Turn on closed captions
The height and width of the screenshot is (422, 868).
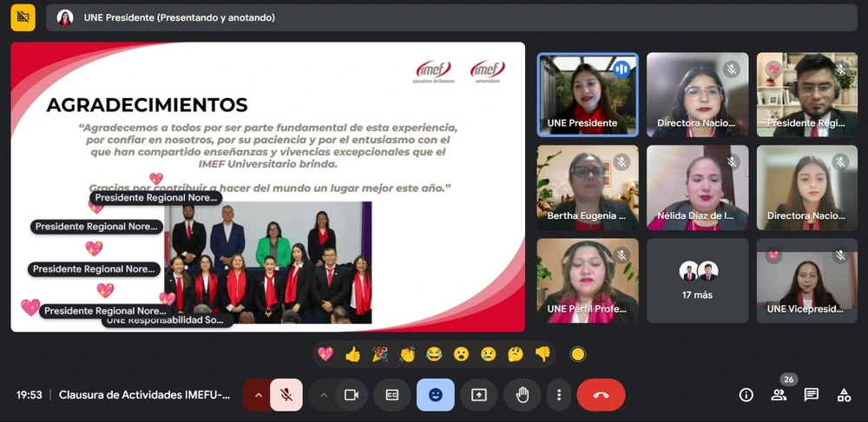pyautogui.click(x=392, y=395)
